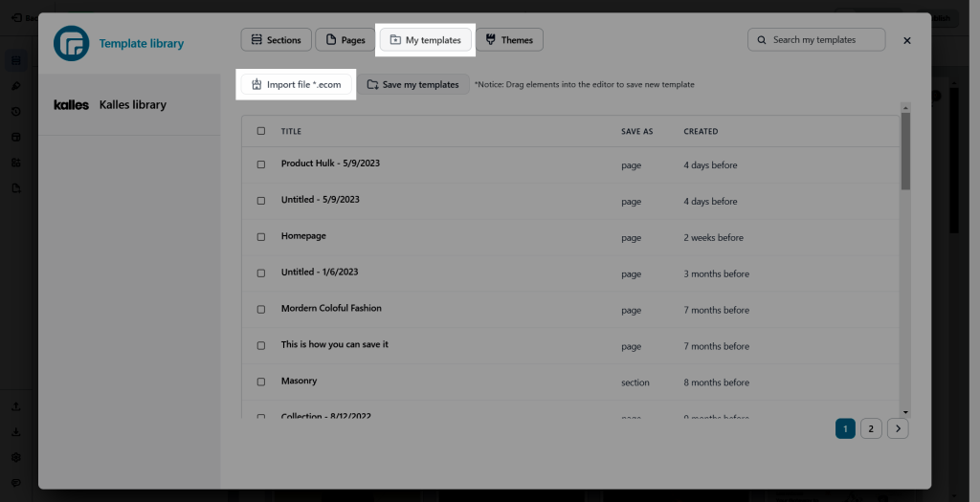Check the Product Hulk - 5/9/2023 row
Viewport: 980px width, 502px height.
coord(261,164)
